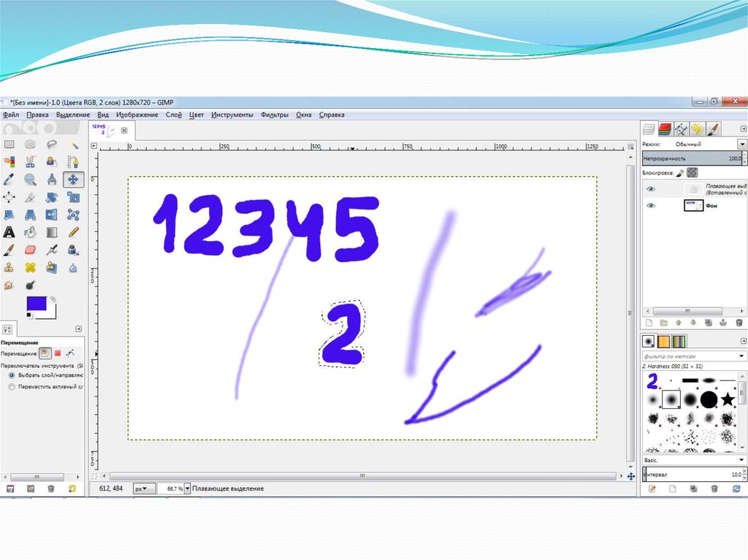Select the Cage Transform tool
The width and height of the screenshot is (748, 560).
coord(73,215)
